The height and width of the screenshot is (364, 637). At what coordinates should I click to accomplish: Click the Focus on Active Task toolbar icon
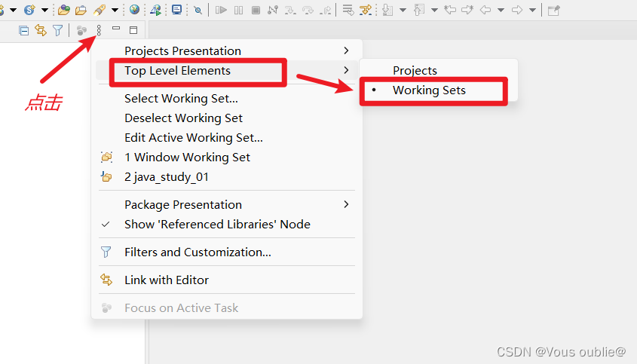81,30
